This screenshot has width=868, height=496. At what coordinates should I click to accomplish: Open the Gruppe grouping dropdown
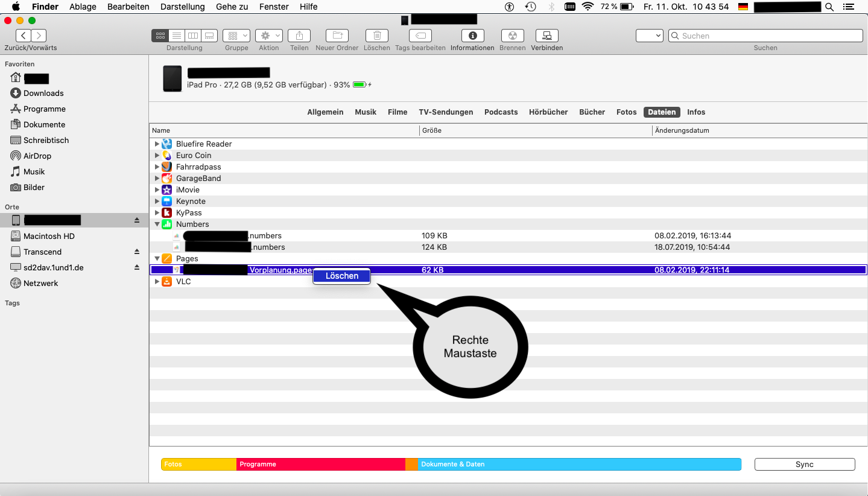point(236,36)
